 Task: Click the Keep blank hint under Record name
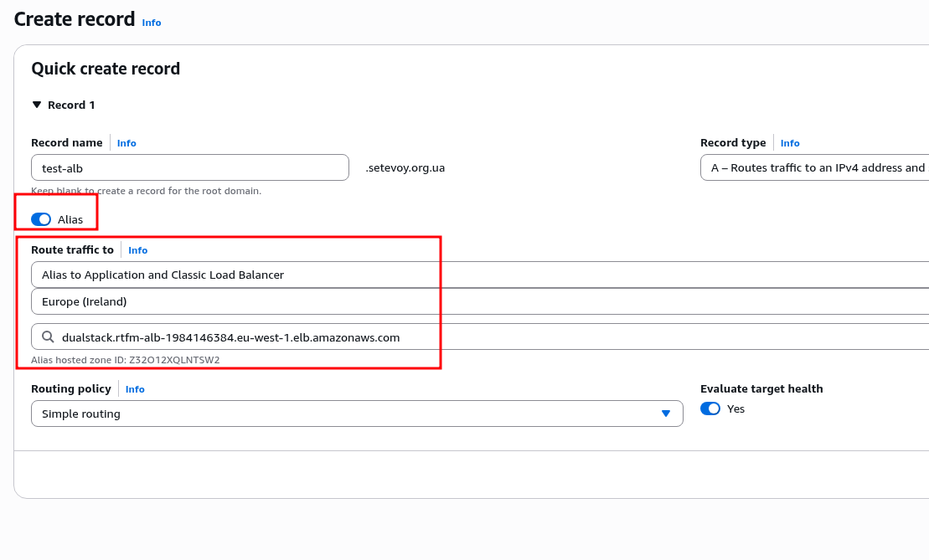click(146, 191)
